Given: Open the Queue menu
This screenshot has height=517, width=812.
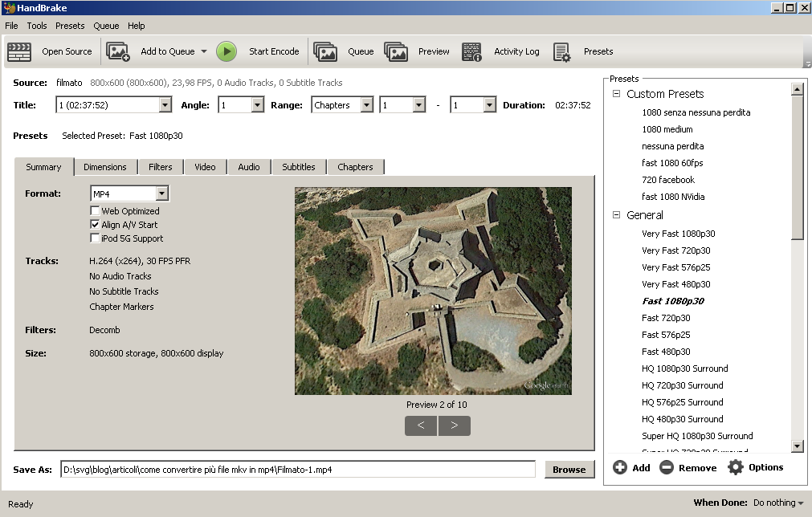Looking at the screenshot, I should (106, 26).
